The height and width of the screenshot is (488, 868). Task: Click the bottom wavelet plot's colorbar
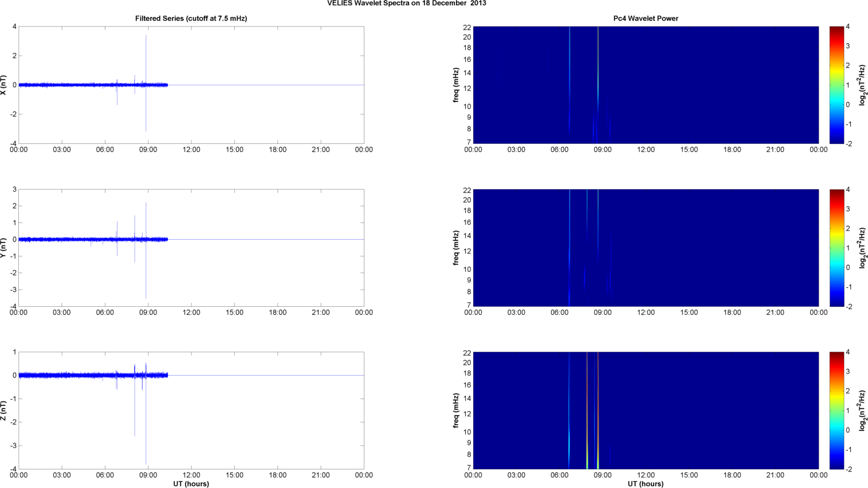coord(836,411)
